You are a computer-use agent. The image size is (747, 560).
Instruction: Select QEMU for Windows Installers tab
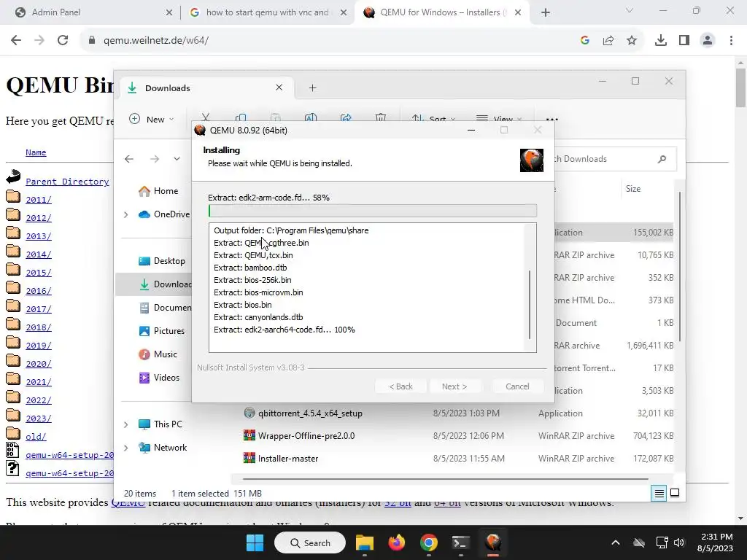click(441, 12)
